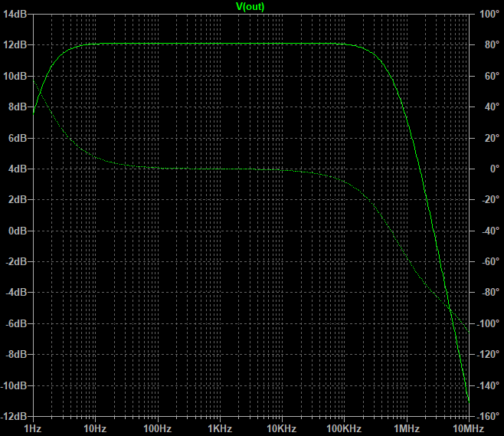Click the 20° phase axis label

(492, 138)
